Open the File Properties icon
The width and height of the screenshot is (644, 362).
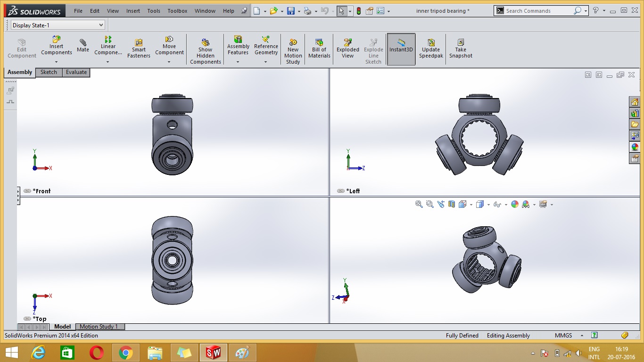[x=370, y=11]
